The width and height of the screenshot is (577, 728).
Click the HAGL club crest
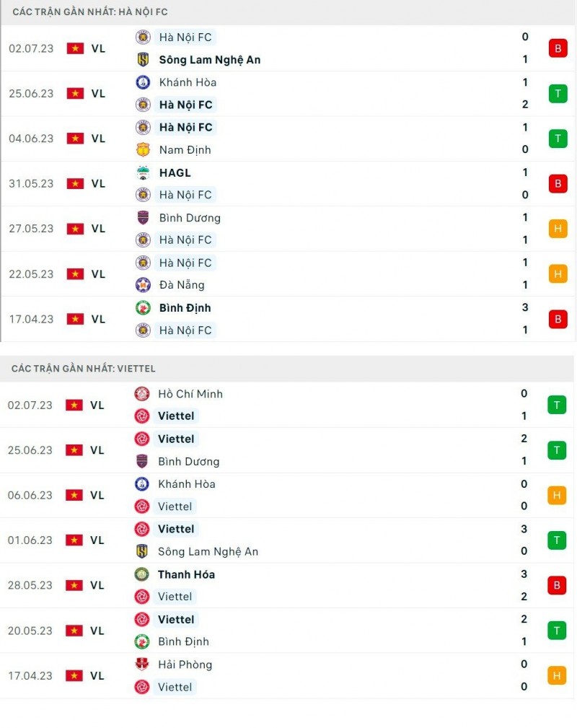pos(143,173)
